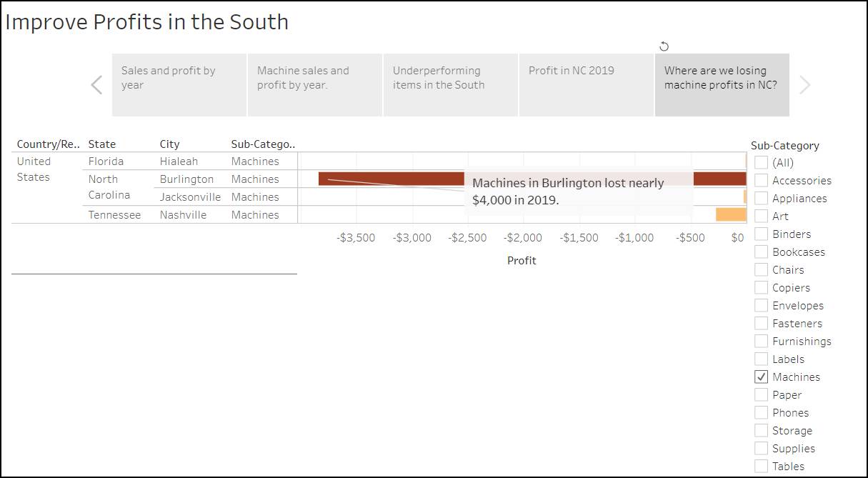Enable the Phones sub-category
Screen dimensions: 868x478
pyautogui.click(x=762, y=412)
